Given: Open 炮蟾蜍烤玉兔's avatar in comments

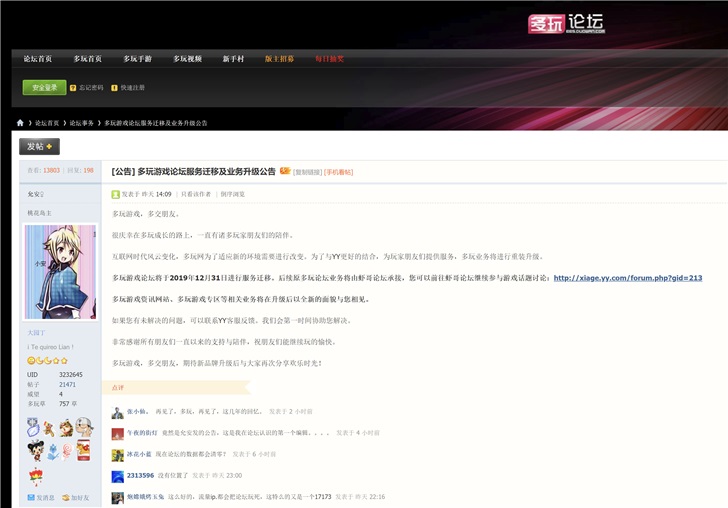Looking at the screenshot, I should coord(117,498).
